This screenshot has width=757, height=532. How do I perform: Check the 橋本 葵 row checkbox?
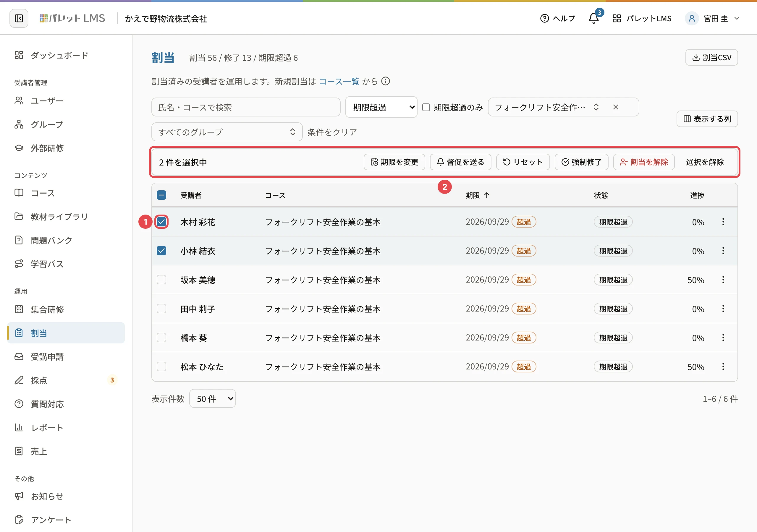click(x=161, y=338)
